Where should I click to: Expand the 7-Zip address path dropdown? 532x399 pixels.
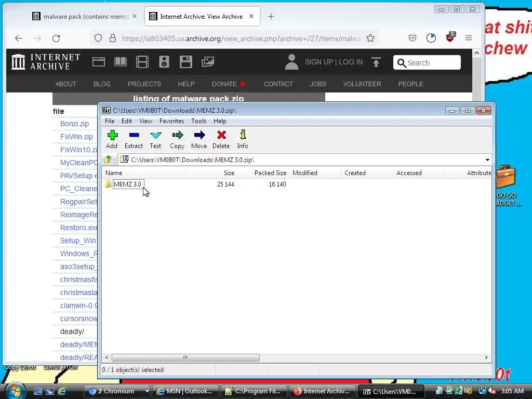point(487,160)
